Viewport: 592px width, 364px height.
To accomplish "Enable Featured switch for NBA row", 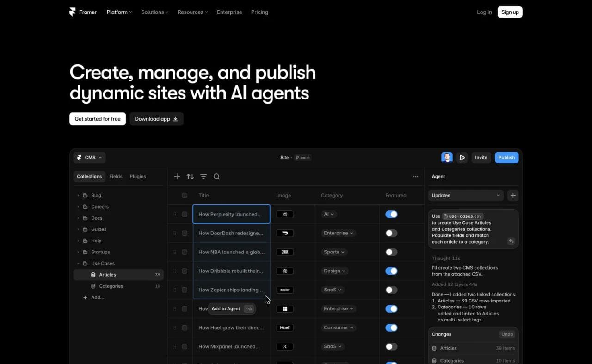I will [x=391, y=252].
